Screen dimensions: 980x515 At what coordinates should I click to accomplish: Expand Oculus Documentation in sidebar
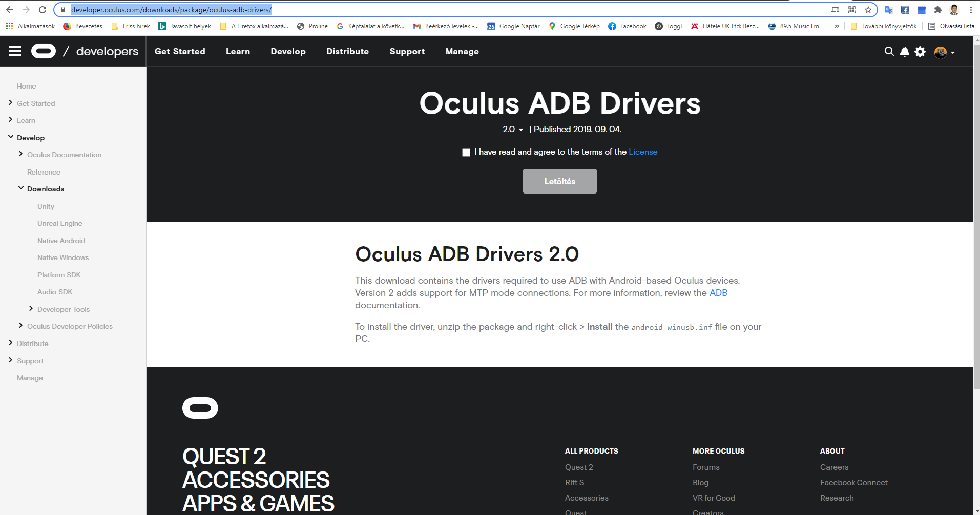(21, 154)
